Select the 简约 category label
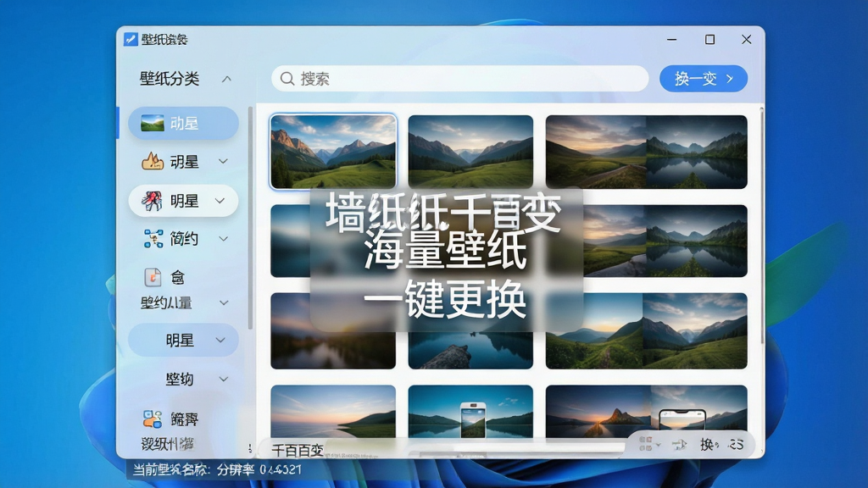Screen dimensions: 868x488 [184, 238]
